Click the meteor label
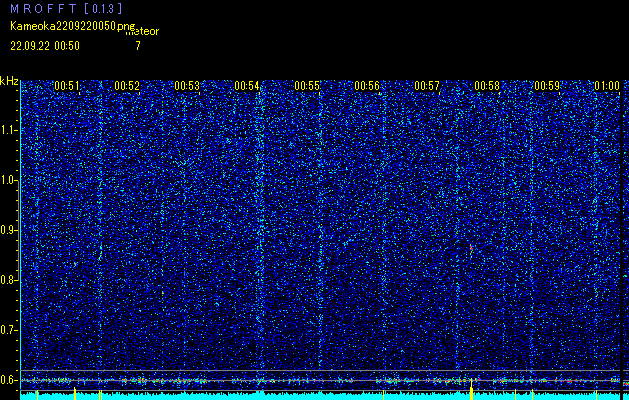 (142, 32)
